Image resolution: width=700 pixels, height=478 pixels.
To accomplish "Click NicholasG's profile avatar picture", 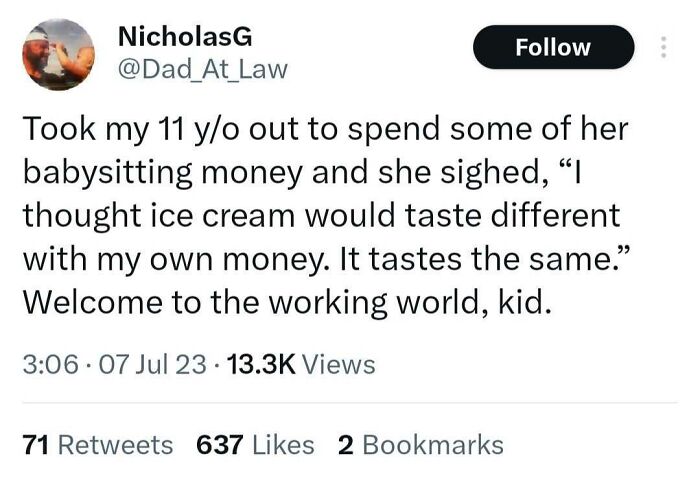I will [x=59, y=54].
